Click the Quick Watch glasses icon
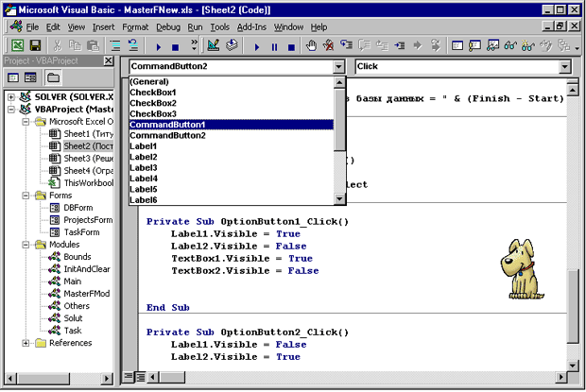586x392 pixels. coord(510,45)
